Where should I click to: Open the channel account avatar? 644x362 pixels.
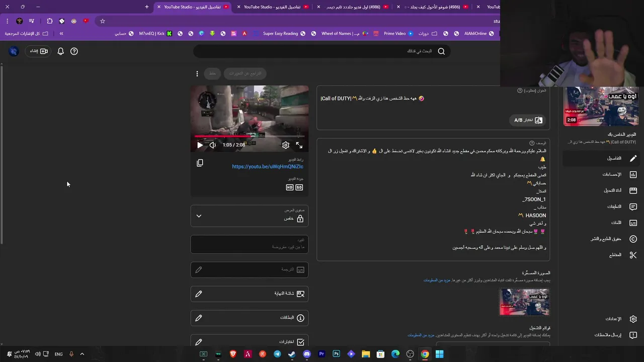14,51
